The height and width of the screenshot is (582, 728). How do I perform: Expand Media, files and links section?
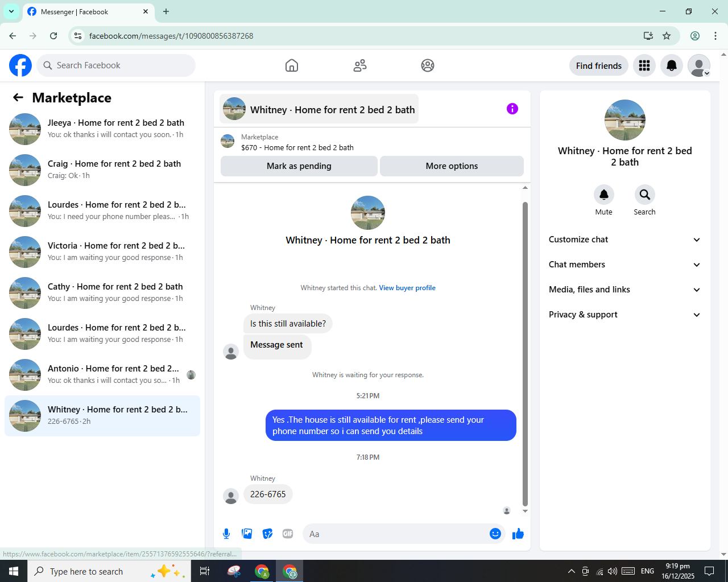(624, 290)
